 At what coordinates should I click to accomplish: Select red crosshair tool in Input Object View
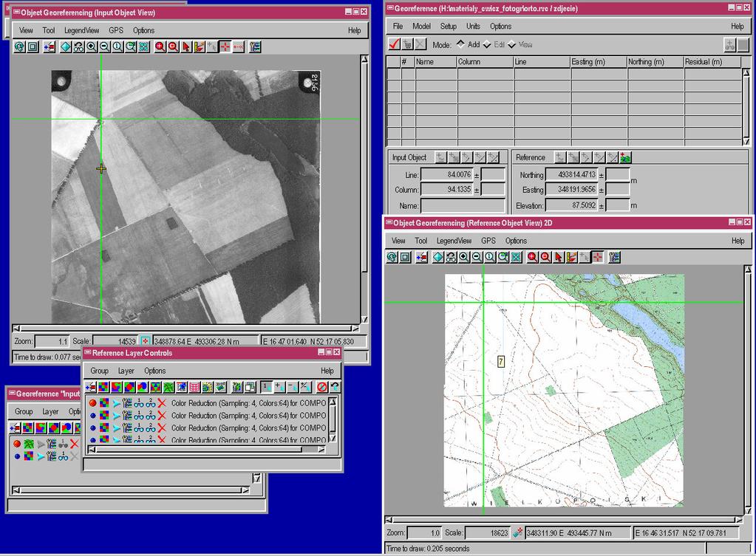click(x=225, y=47)
